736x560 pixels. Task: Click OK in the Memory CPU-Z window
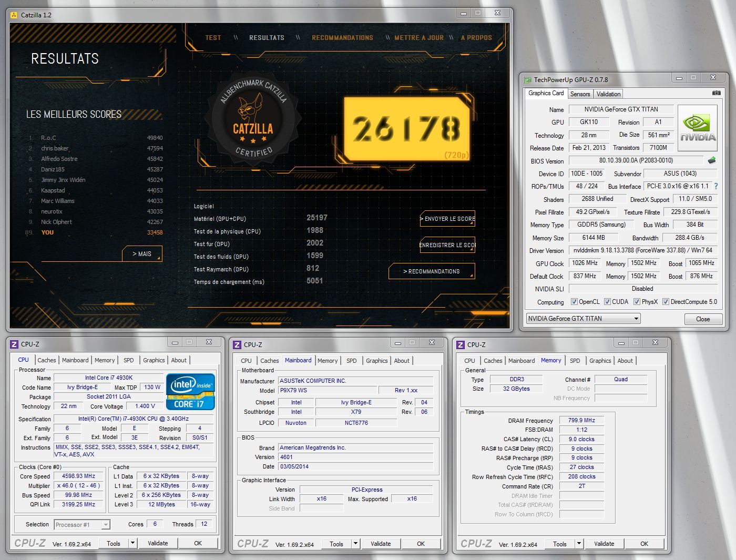point(644,544)
